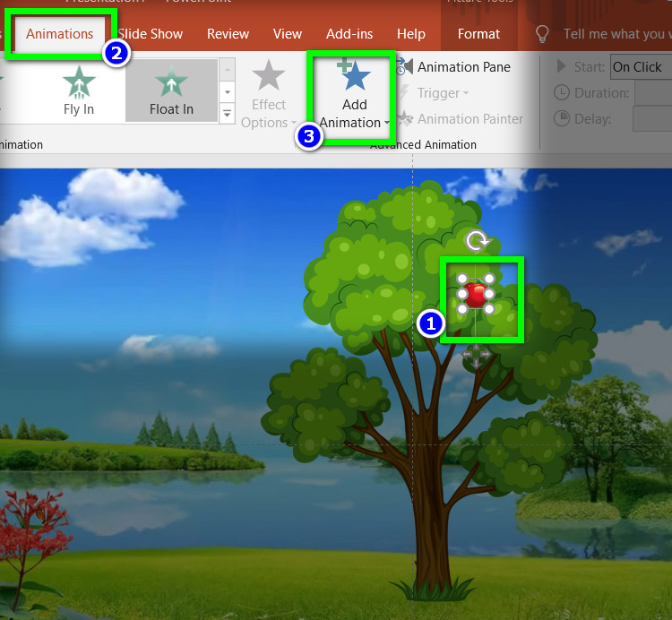Apply the Float In animation effect
Image resolution: width=672 pixels, height=620 pixels.
pos(171,90)
